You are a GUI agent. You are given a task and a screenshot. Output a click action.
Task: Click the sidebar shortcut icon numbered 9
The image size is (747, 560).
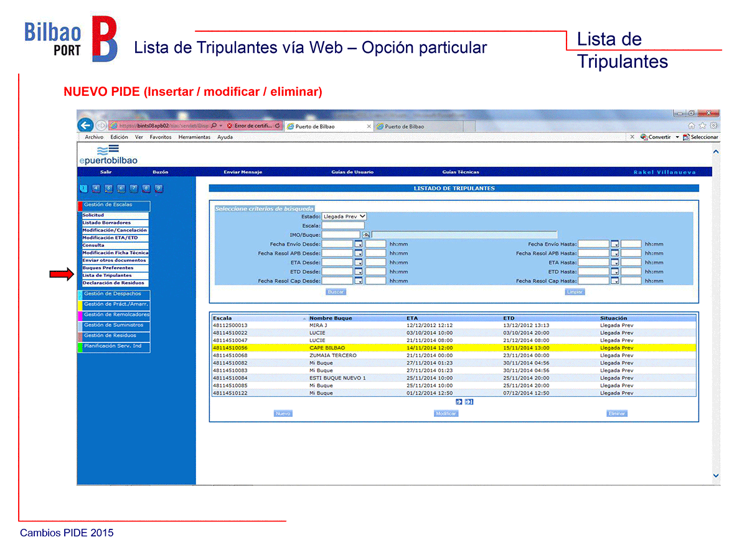tap(158, 189)
